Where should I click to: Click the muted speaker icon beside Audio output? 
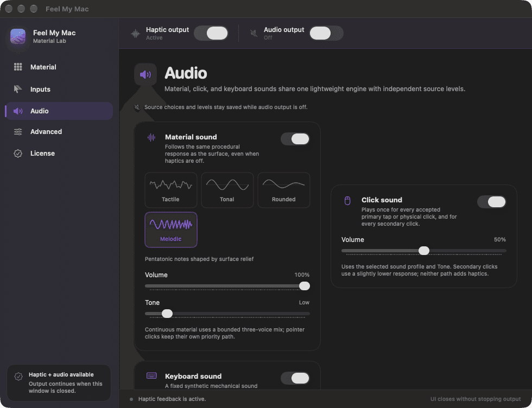[x=254, y=33]
